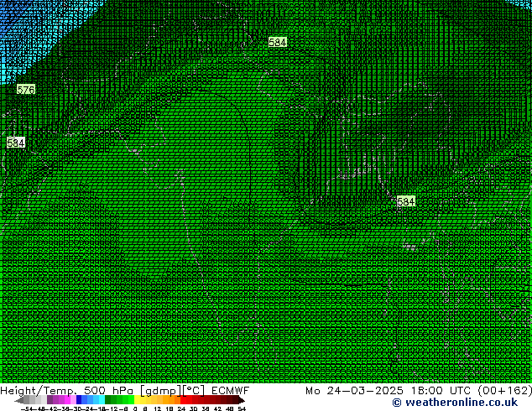Pick the dark green -12 legend swatch
Image resolution: width=532 pixels, height=411 pixels.
pyautogui.click(x=107, y=400)
